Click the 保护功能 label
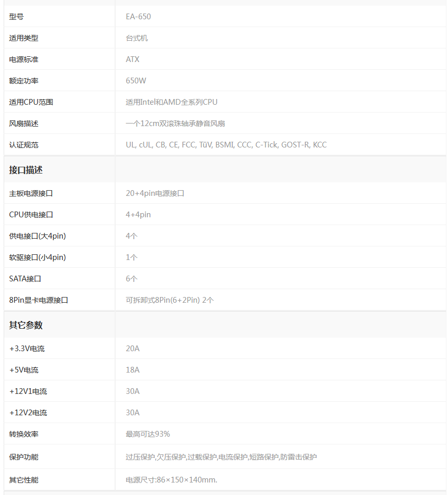This screenshot has width=448, height=495. 23,457
